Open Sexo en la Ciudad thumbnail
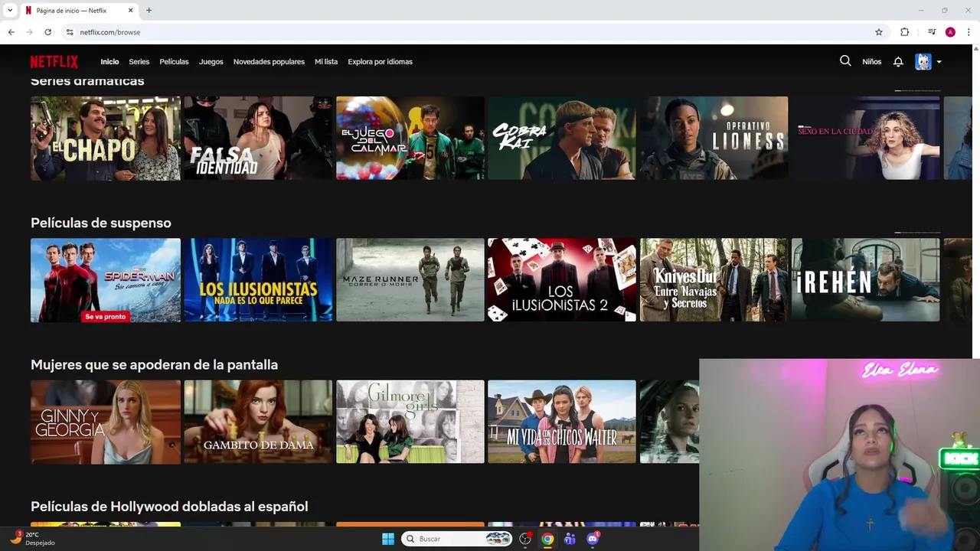 click(x=866, y=138)
